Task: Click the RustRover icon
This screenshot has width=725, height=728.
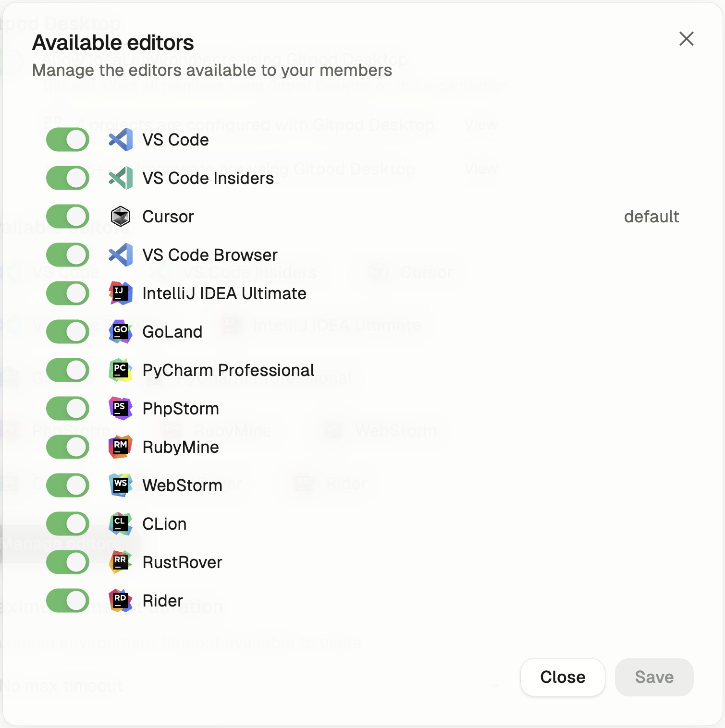Action: click(121, 562)
